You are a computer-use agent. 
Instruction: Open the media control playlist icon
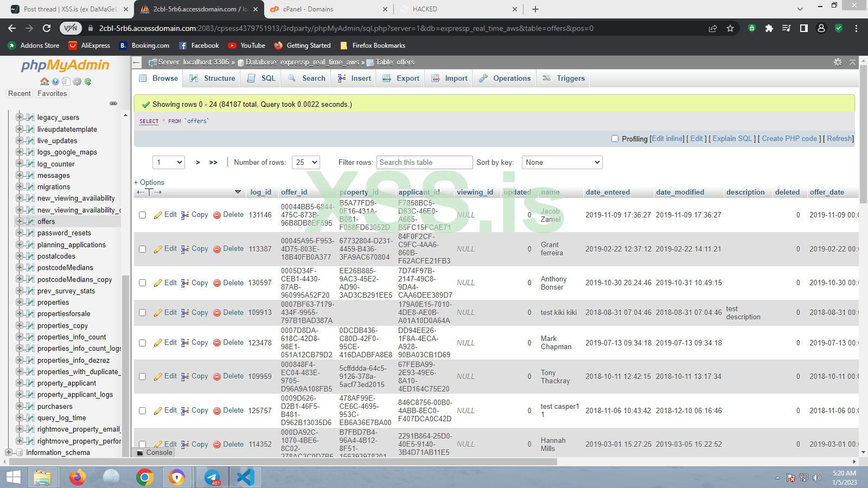tap(786, 28)
